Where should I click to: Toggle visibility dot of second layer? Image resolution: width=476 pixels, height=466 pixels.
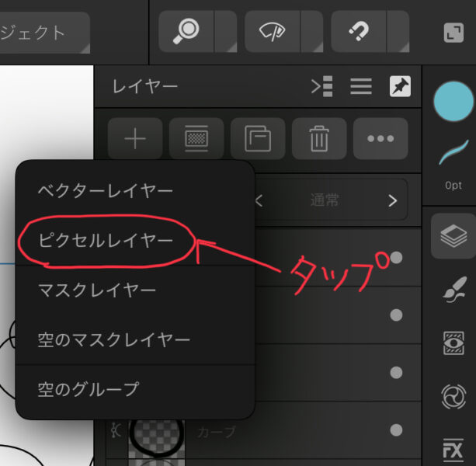pos(396,315)
